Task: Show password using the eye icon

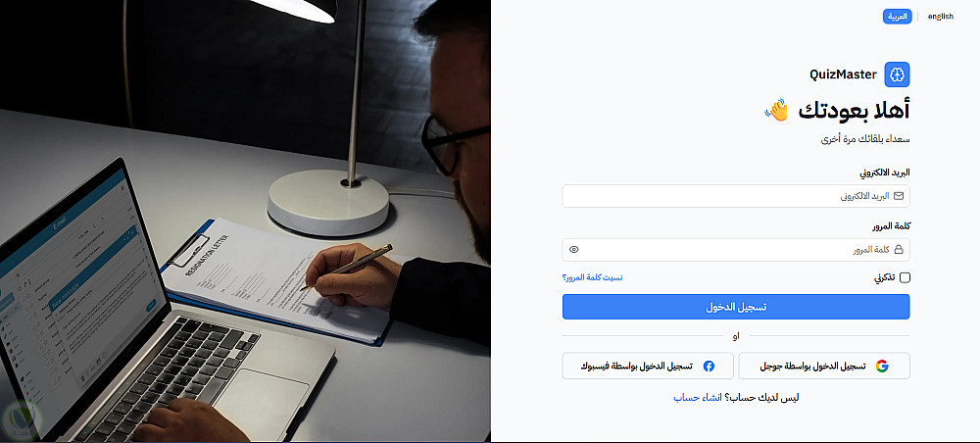Action: pos(574,249)
